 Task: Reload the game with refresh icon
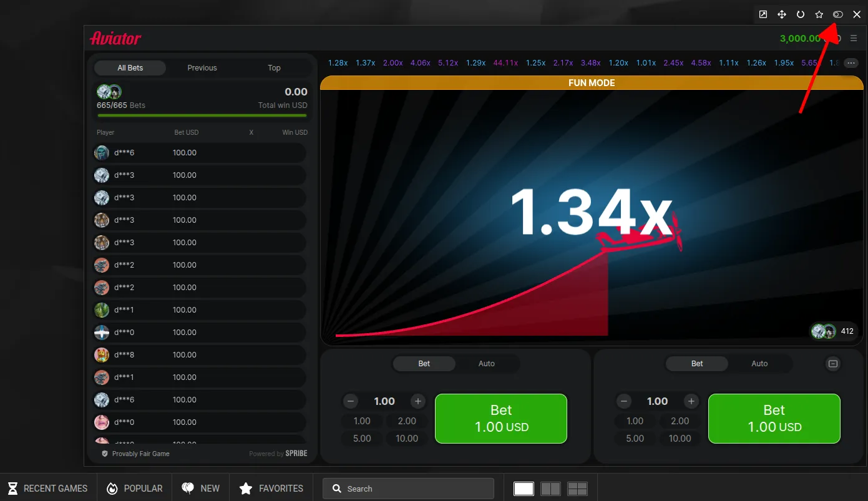800,14
